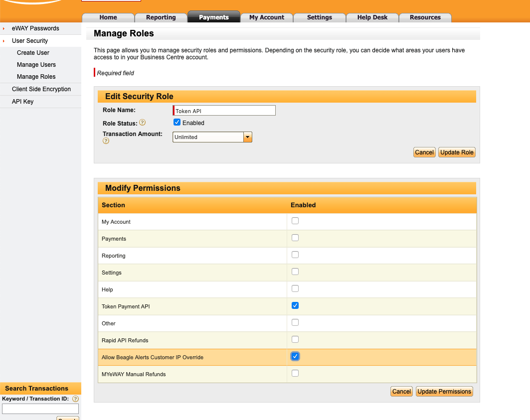Click the Token Payment API row label

126,306
